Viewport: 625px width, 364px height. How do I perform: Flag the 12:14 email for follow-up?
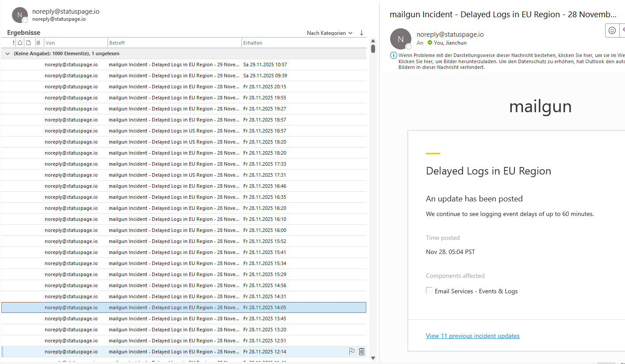pos(352,352)
